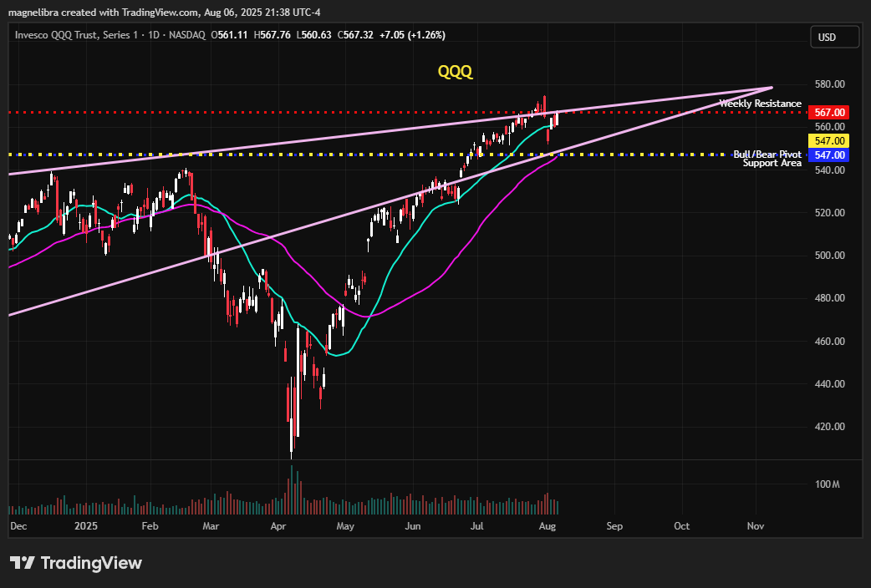Click the open price O561.11 value
This screenshot has height=588, width=871.
(x=229, y=35)
